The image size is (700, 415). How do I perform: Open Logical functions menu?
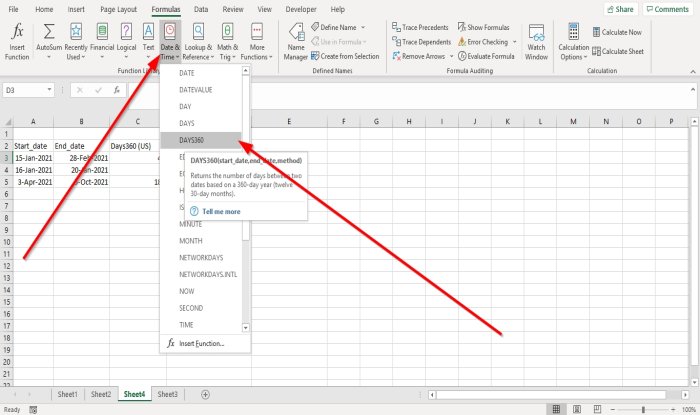pos(126,42)
